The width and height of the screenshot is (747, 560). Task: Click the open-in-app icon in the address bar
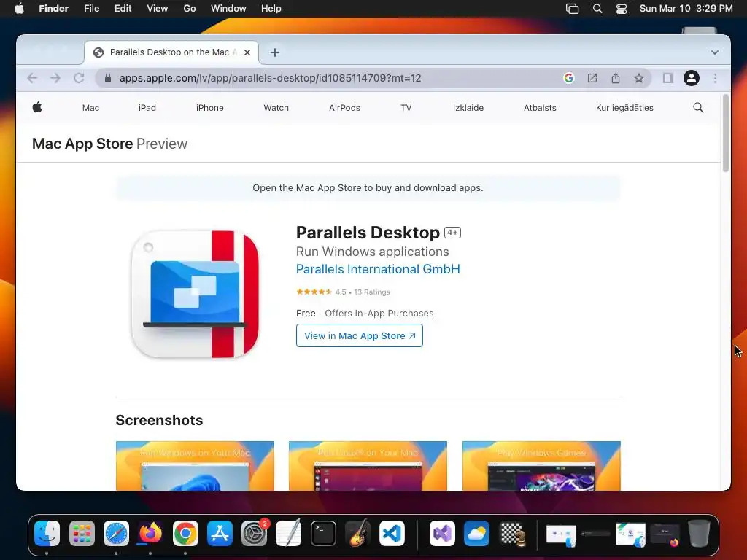(592, 78)
